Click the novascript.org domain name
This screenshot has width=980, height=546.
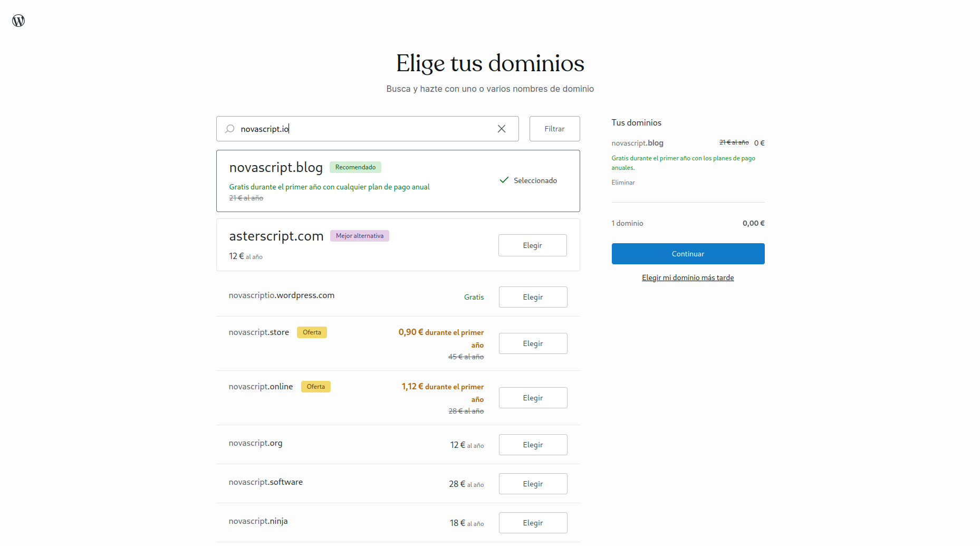coord(255,443)
